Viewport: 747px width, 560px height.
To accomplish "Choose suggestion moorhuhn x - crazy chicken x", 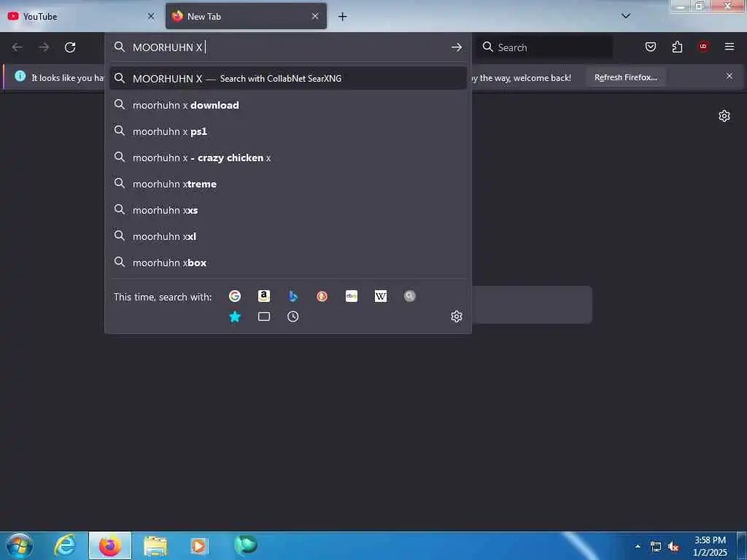I will point(287,157).
